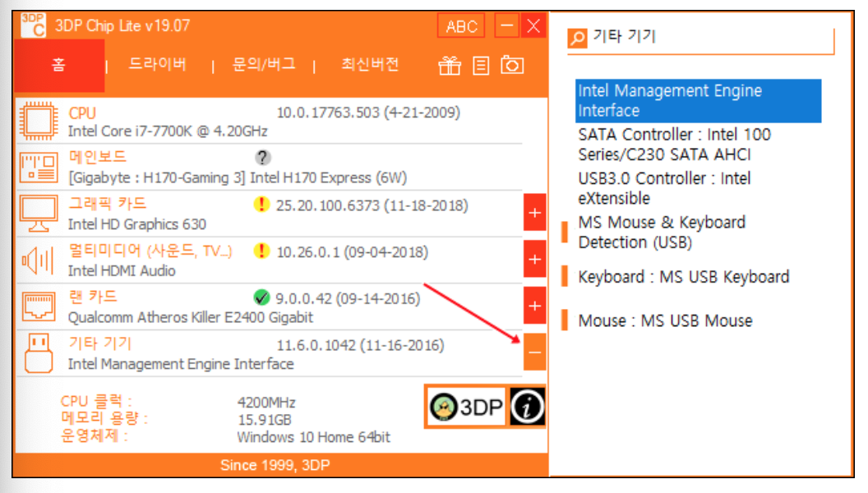Image resolution: width=868 pixels, height=493 pixels.
Task: Switch to the 드라이버 tab
Action: 157,64
